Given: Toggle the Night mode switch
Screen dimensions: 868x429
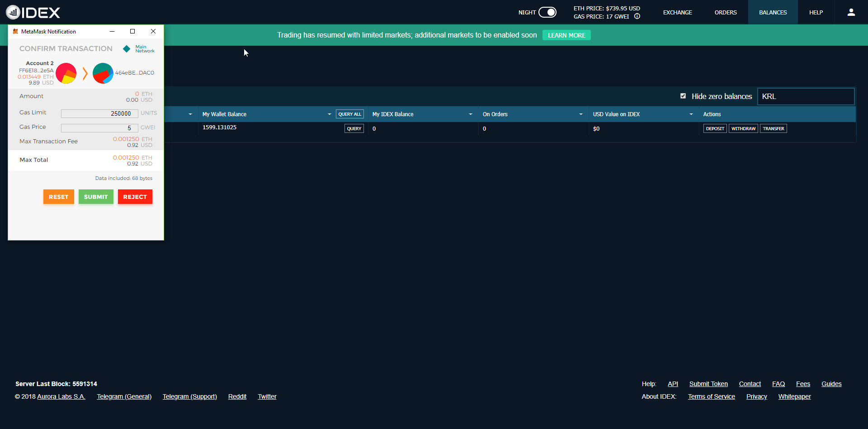Looking at the screenshot, I should coord(547,12).
